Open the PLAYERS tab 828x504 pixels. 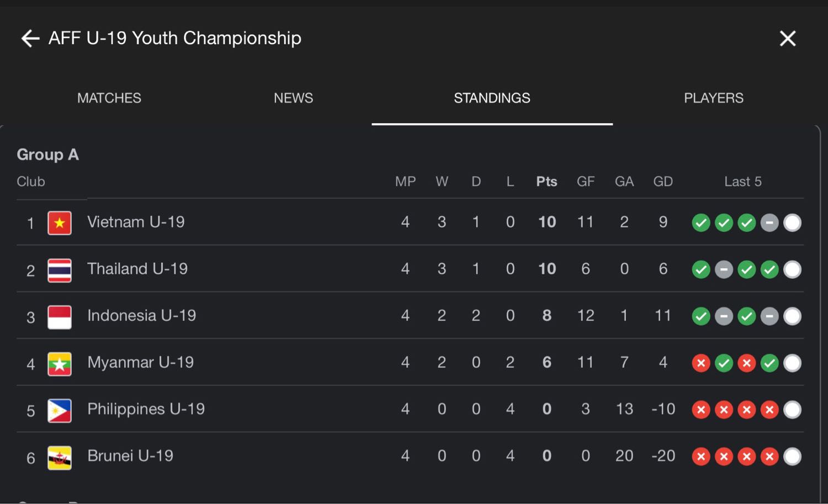714,98
